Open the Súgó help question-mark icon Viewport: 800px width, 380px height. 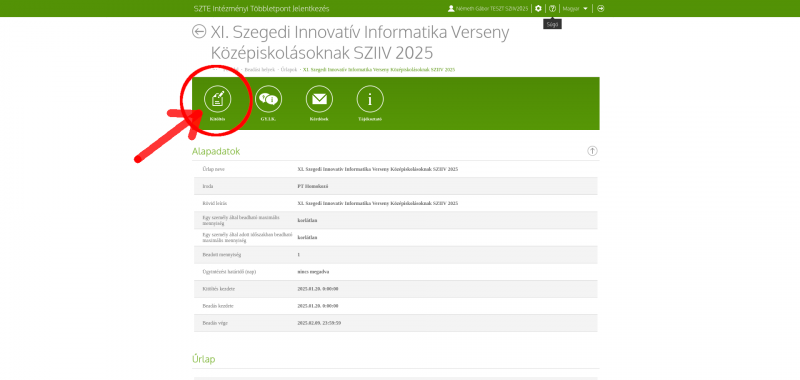pyautogui.click(x=552, y=9)
